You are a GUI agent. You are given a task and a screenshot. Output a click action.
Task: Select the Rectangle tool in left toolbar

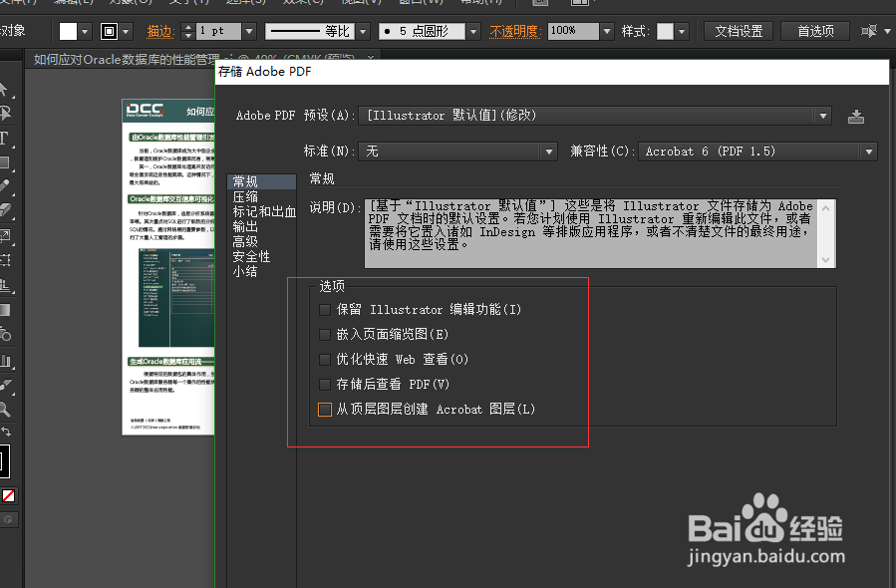5,162
